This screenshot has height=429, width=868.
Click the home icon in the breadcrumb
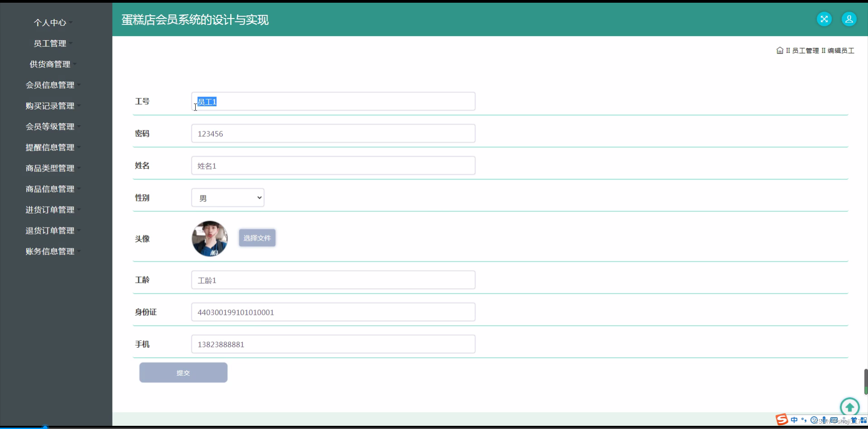pyautogui.click(x=779, y=50)
